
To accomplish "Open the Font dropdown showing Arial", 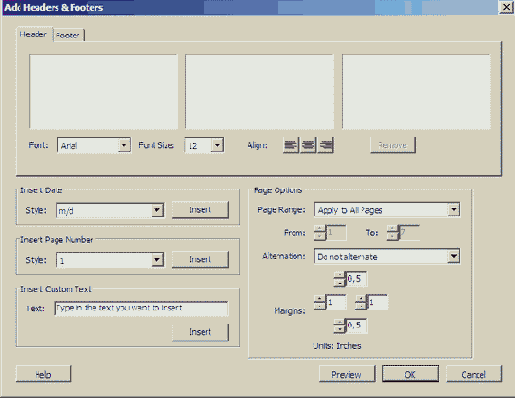I will (94, 145).
